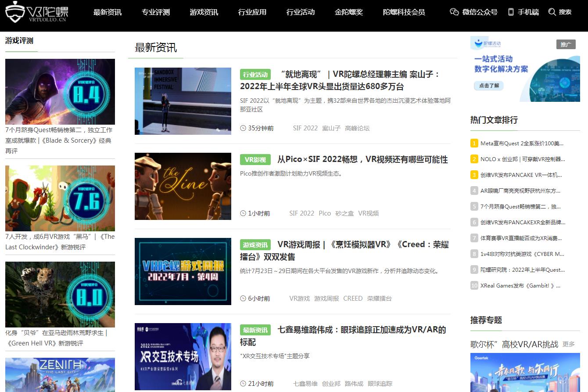The width and height of the screenshot is (588, 392).
Task: Open the VR游戏周报 article headline
Action: (x=344, y=251)
